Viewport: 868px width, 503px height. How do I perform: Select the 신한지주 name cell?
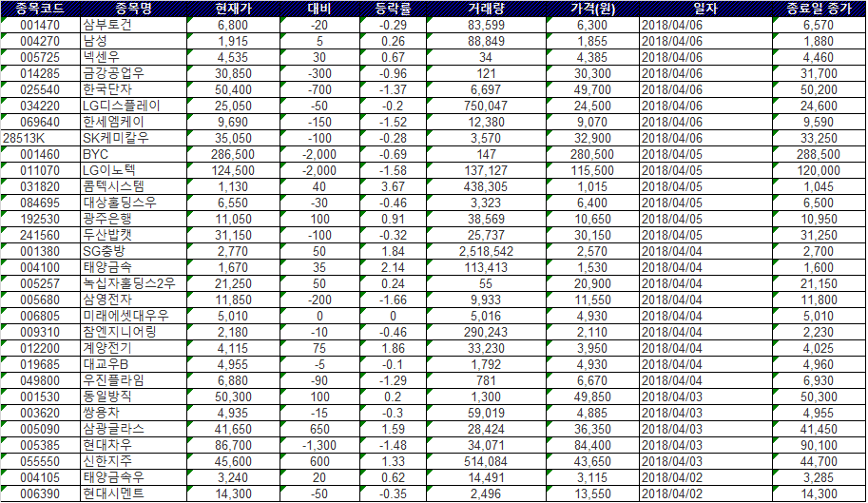[133, 461]
